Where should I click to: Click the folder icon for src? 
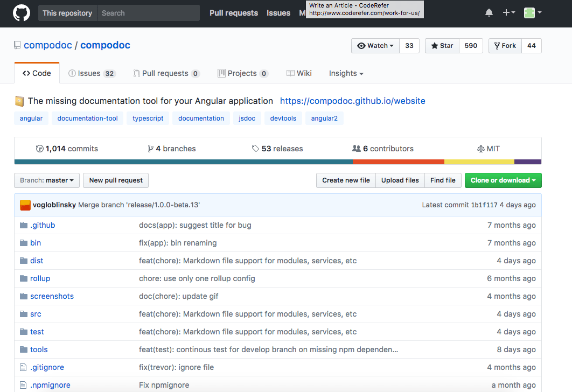pos(24,314)
